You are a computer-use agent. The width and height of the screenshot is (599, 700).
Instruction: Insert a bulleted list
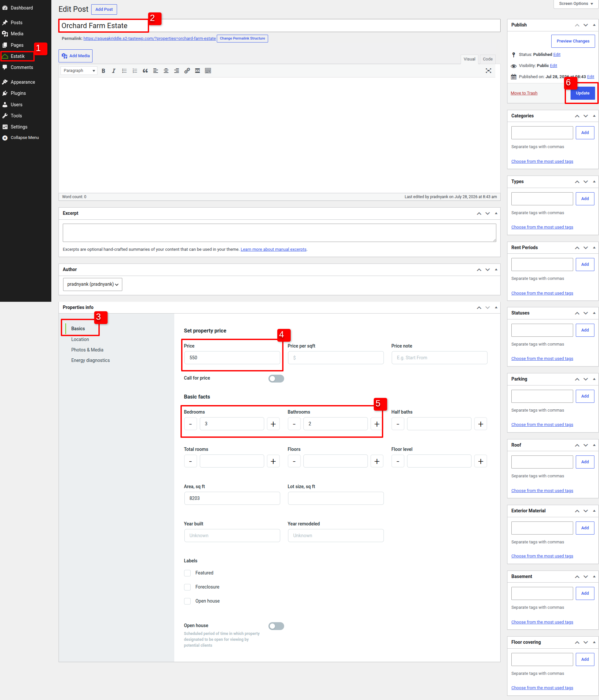124,71
